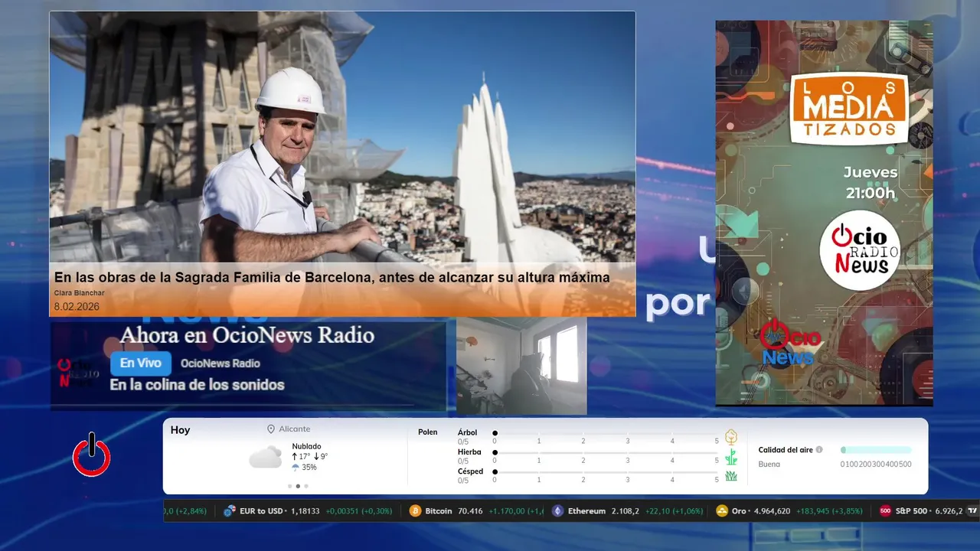Click the Oro price 4.964,620

tap(772, 511)
